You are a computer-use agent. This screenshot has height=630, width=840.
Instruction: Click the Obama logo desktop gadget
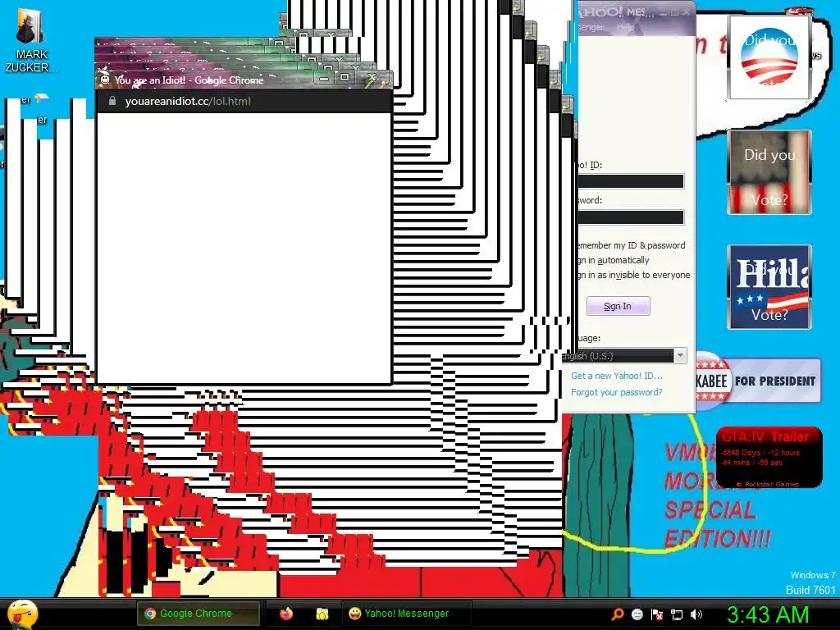click(769, 57)
